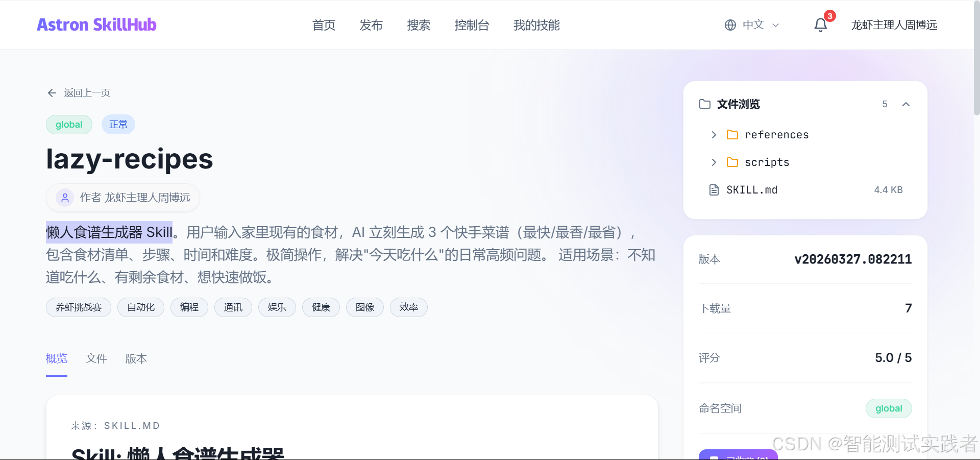
Task: Click the highlighted text 懒人食谱生成器 Skill
Action: pyautogui.click(x=109, y=232)
